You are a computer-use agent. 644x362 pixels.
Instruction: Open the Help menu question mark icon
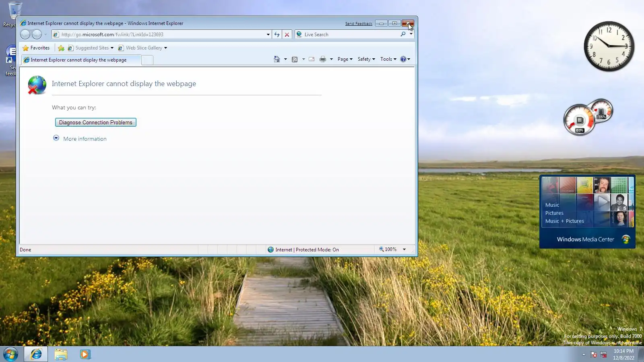[405, 59]
